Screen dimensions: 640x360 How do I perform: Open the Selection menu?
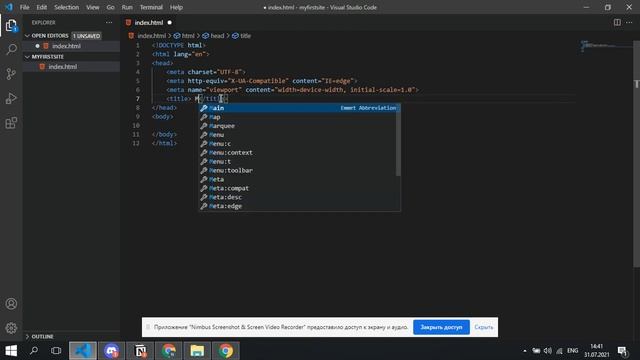click(67, 7)
